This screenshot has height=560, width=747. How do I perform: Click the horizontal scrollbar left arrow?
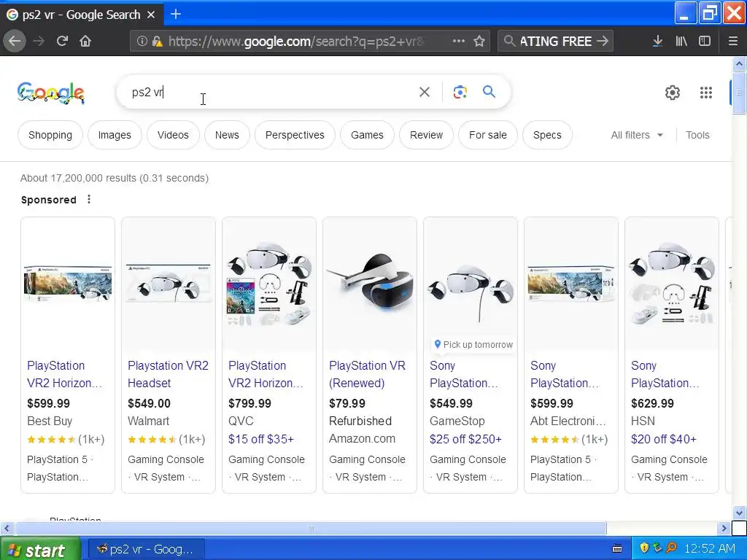pos(6,528)
